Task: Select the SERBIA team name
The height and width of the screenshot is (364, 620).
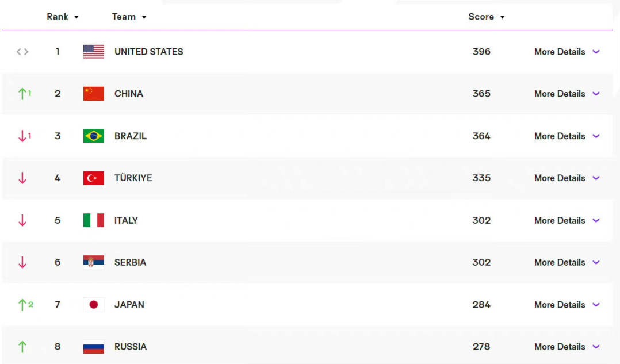Action: pyautogui.click(x=130, y=262)
